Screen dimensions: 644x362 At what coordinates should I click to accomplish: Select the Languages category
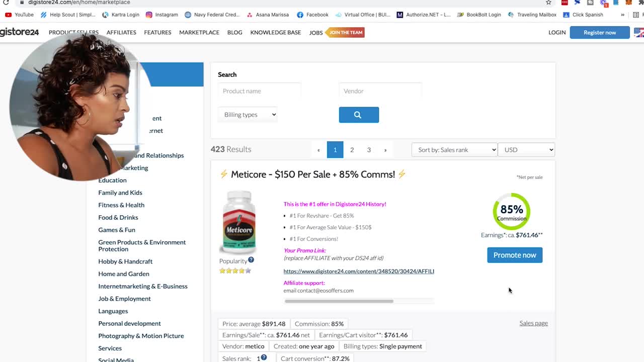click(113, 311)
